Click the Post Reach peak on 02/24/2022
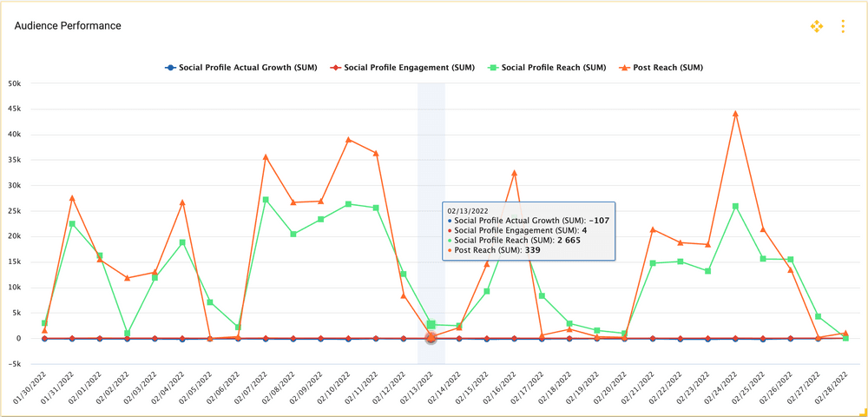Screen dimensions: 868x417 tap(735, 113)
